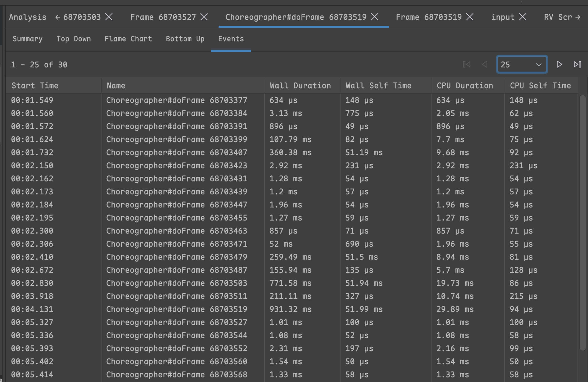This screenshot has width=588, height=382.
Task: Close the 68703503 tab
Action: coord(109,17)
